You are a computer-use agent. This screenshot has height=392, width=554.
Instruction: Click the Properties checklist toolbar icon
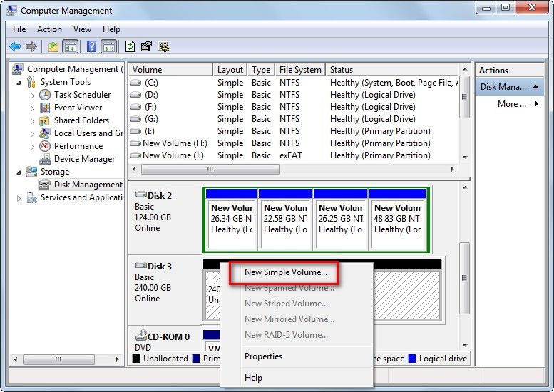(146, 46)
